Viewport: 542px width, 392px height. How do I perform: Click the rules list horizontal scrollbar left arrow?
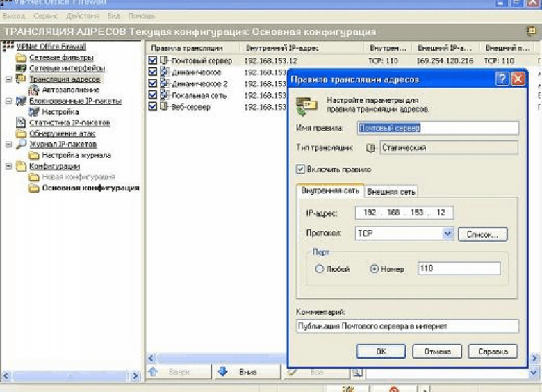tap(151, 358)
